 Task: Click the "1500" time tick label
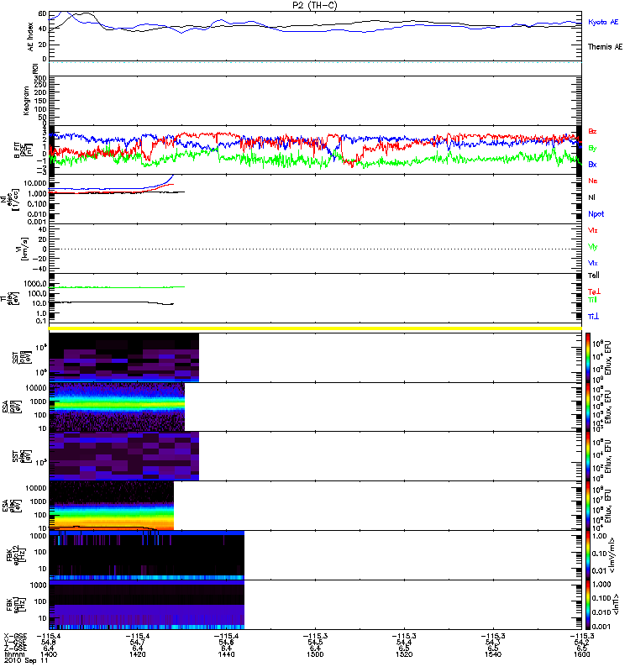point(315,654)
